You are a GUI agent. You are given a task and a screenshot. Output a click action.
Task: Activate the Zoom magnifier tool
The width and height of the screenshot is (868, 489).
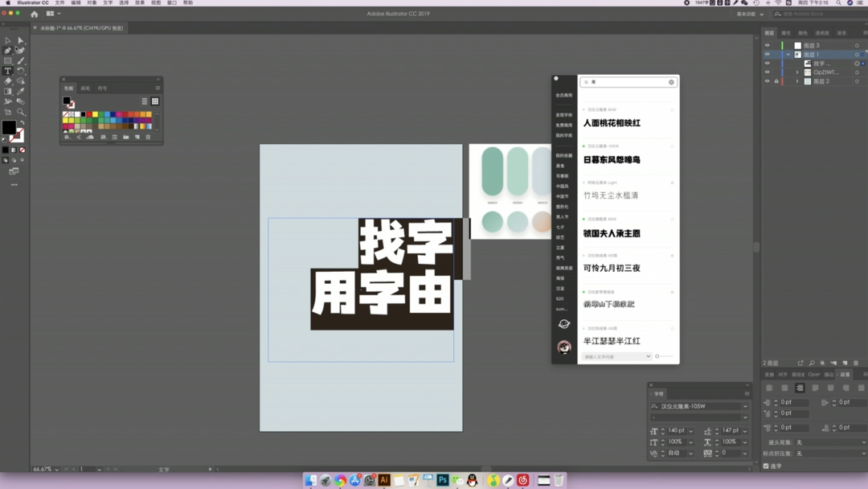click(21, 112)
